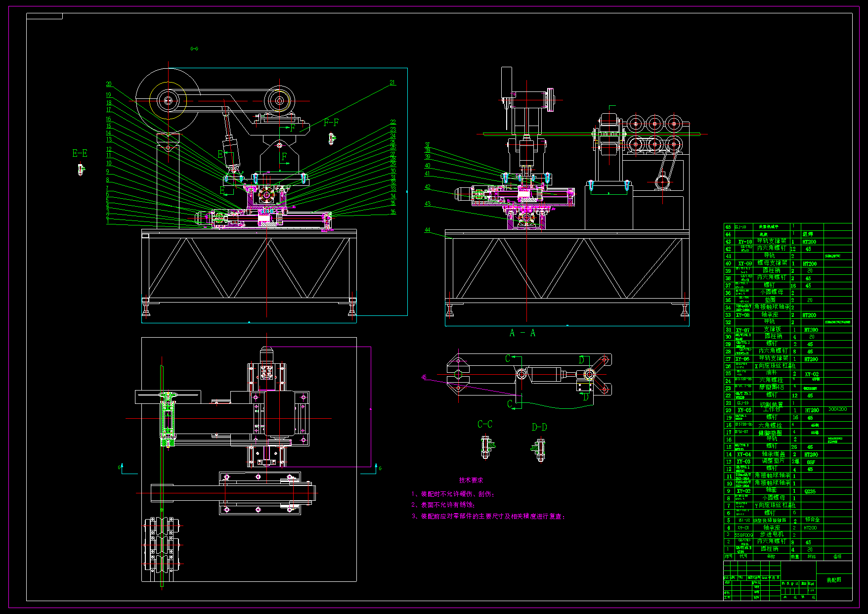Select code 55BF009 in the parts list

[x=744, y=535]
